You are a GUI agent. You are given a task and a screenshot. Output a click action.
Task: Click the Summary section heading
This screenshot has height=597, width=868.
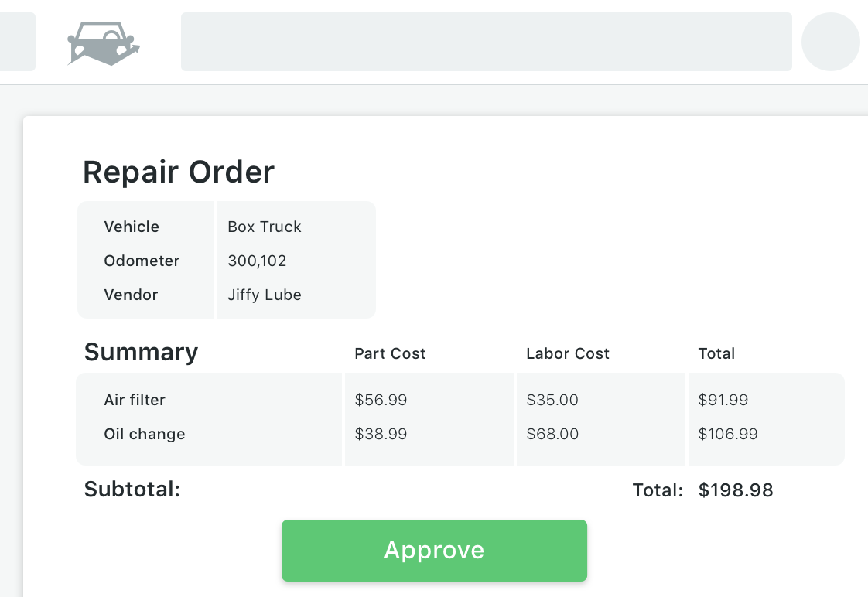[x=141, y=352]
